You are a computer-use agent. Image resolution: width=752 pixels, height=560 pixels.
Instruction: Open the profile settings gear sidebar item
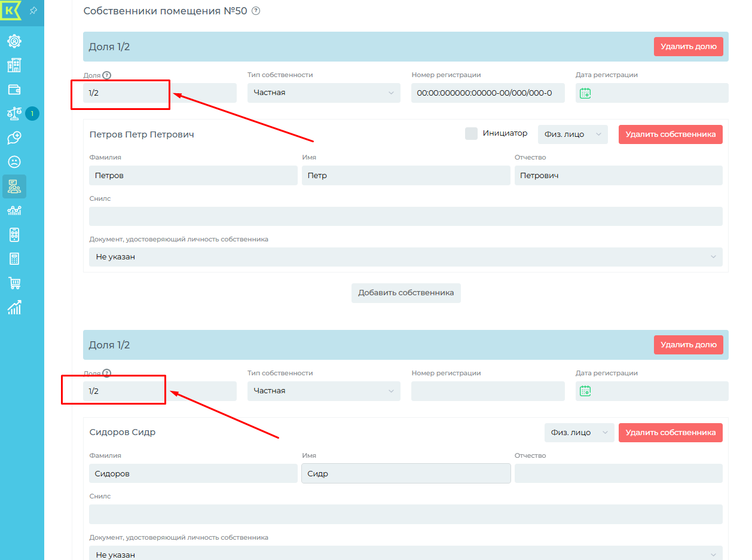pos(14,41)
